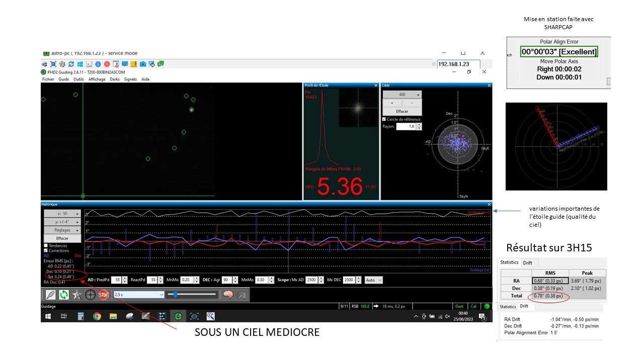Viewport: 644px width, 362px height.
Task: Open the x: 50 scale dropdown
Action: 62,214
